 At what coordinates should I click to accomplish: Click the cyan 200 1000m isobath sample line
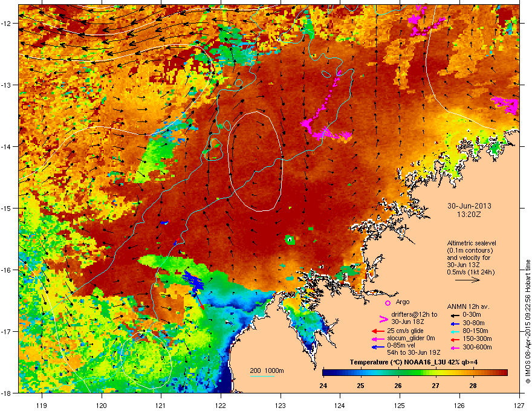pyautogui.click(x=262, y=376)
